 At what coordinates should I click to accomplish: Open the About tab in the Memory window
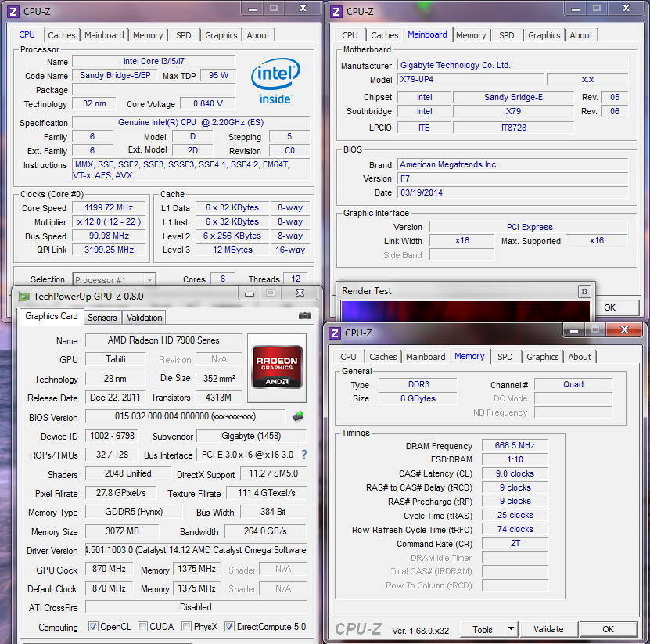580,357
